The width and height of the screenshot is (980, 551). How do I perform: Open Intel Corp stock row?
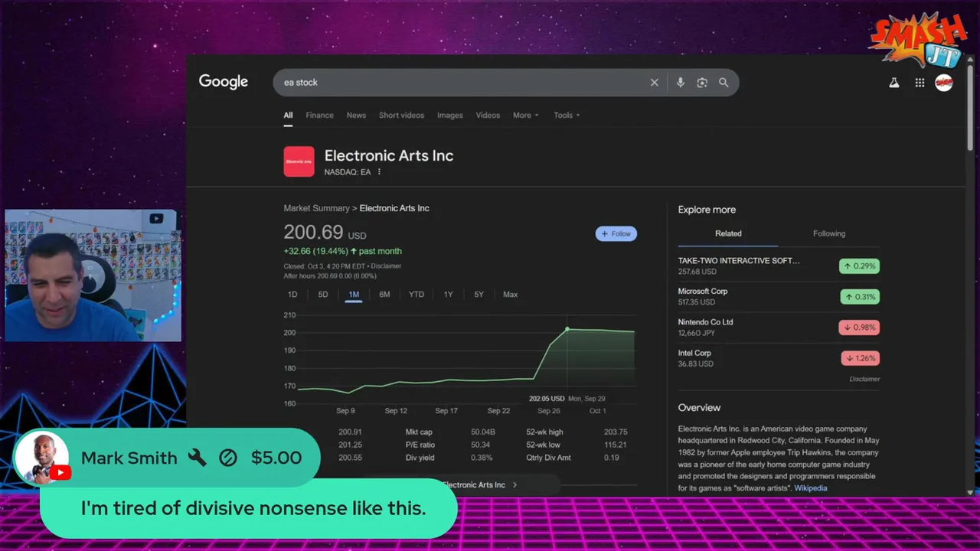(x=779, y=358)
